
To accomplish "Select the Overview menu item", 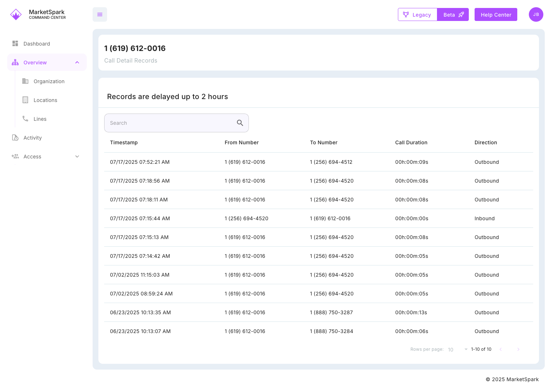I will 35,63.
